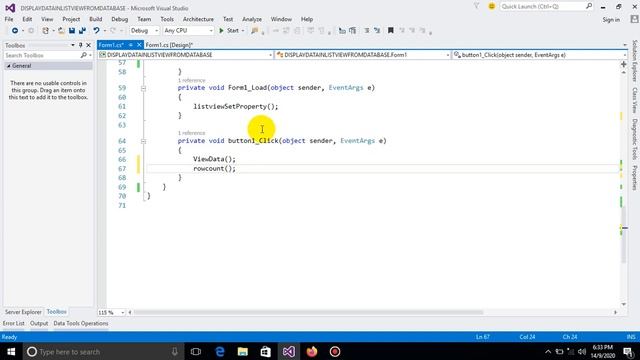Click the New Project toolbar icon

point(45,31)
